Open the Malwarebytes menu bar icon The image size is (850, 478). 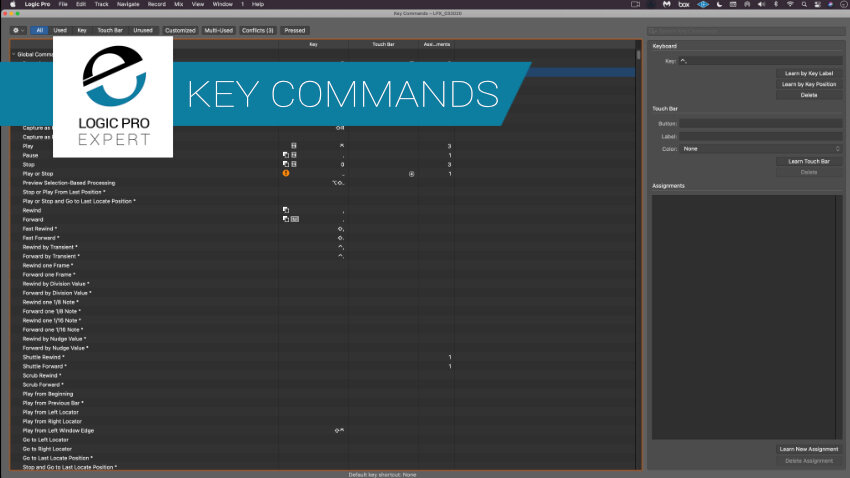point(667,4)
